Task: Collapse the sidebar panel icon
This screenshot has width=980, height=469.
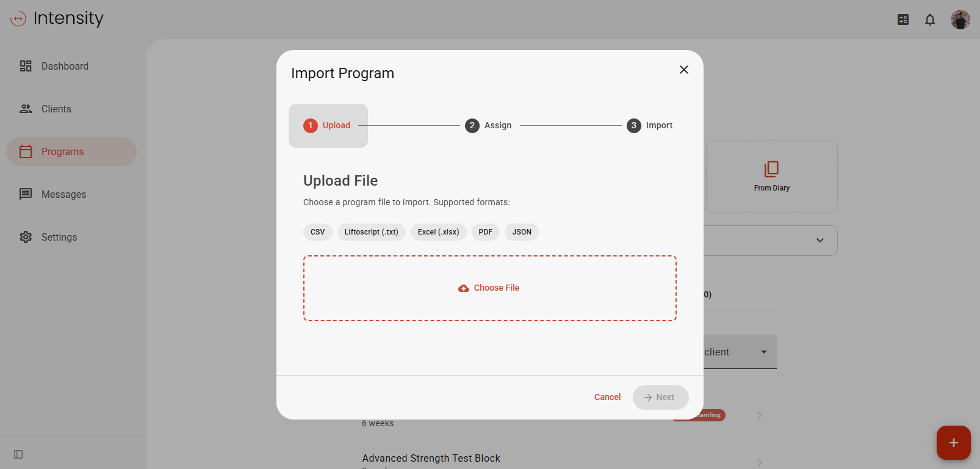Action: tap(18, 454)
